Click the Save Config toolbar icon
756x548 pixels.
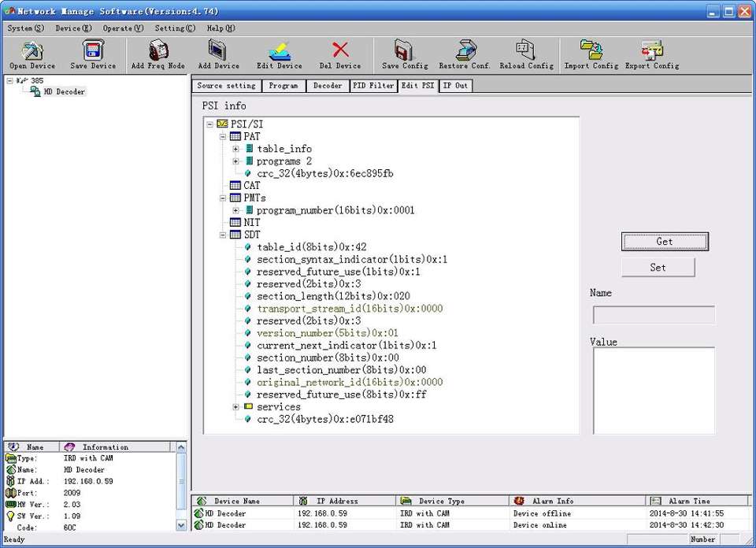(x=405, y=52)
